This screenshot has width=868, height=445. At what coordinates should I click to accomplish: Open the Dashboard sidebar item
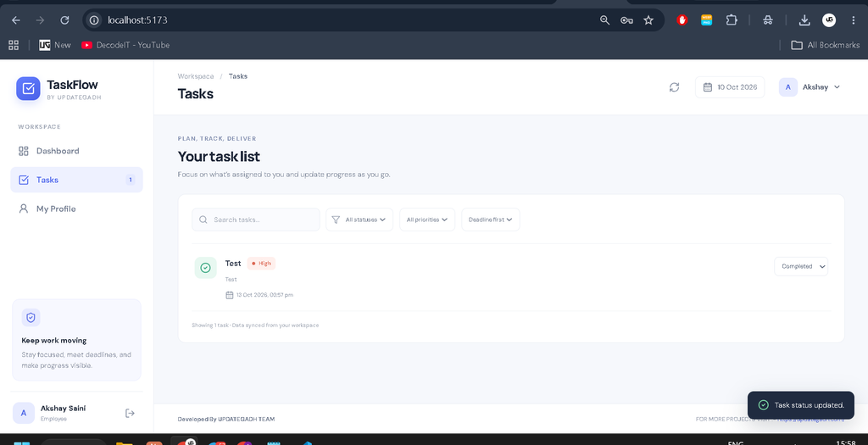pyautogui.click(x=76, y=151)
